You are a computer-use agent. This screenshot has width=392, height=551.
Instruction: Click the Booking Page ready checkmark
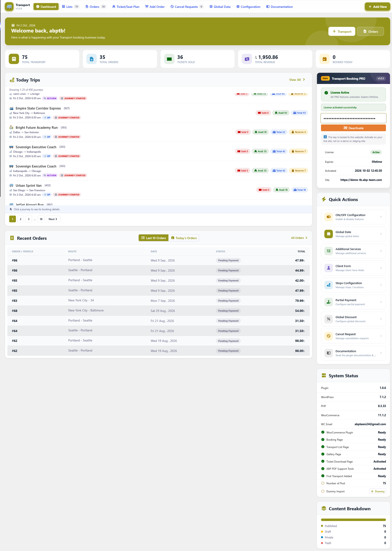(x=323, y=440)
